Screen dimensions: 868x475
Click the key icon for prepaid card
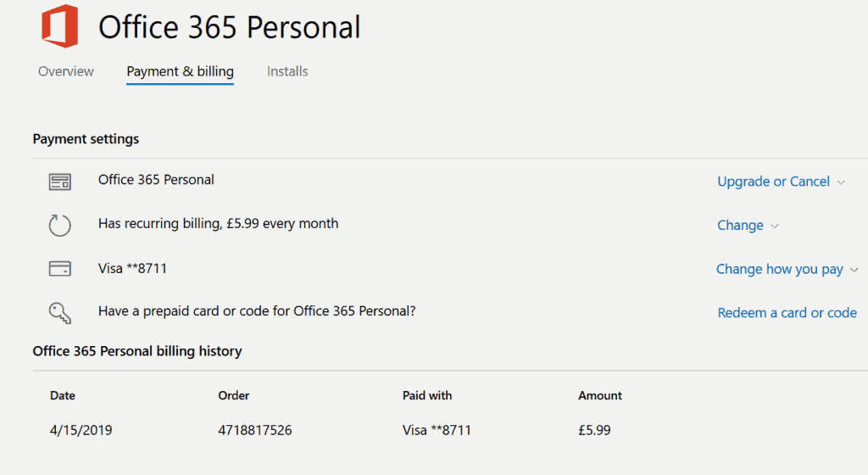pos(60,313)
